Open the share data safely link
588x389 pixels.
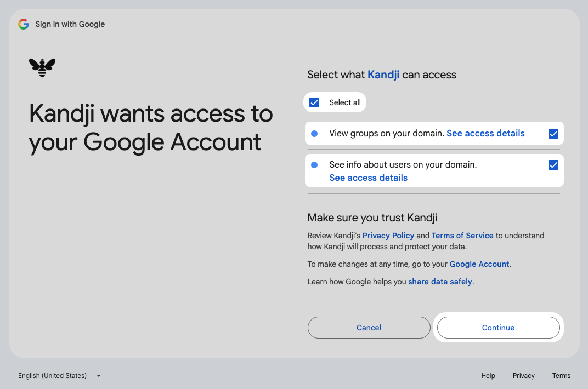click(x=440, y=282)
